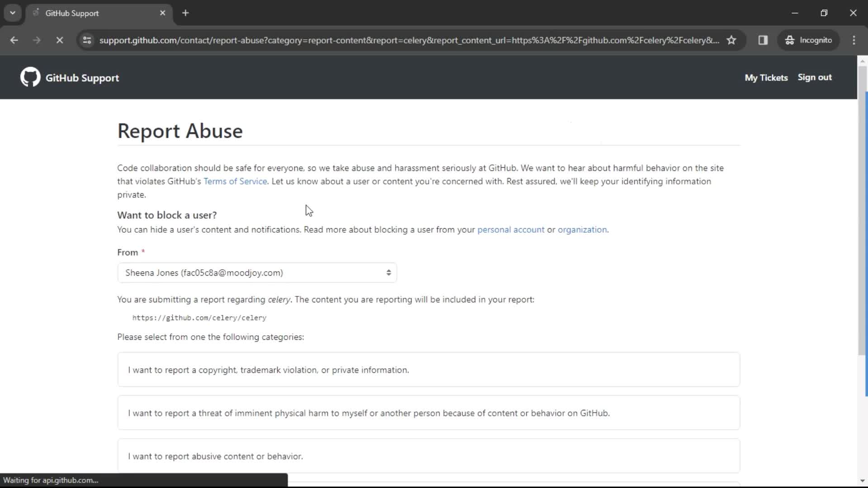Click the 'Sheena Jones' account selector
This screenshot has height=488, width=868.
(258, 273)
